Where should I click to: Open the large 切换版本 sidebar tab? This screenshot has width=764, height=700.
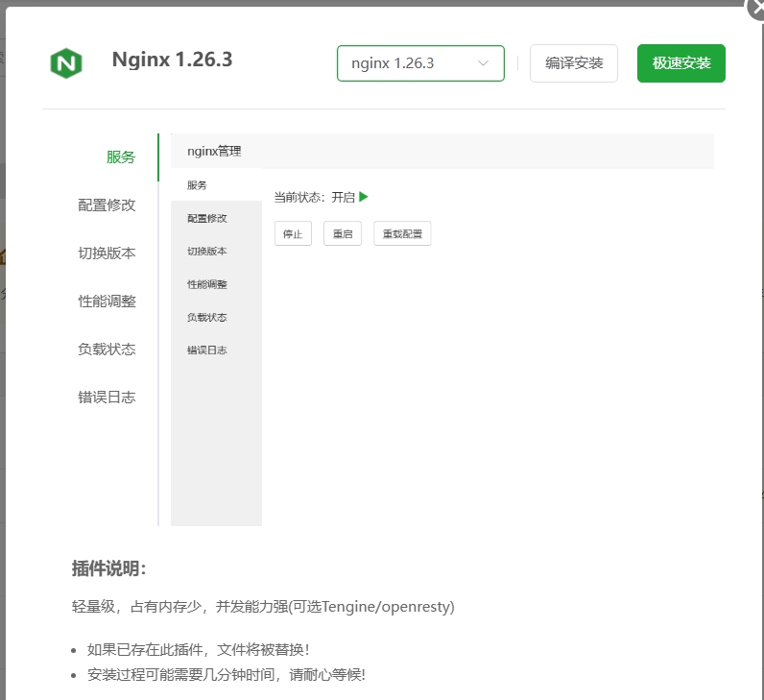[x=107, y=253]
